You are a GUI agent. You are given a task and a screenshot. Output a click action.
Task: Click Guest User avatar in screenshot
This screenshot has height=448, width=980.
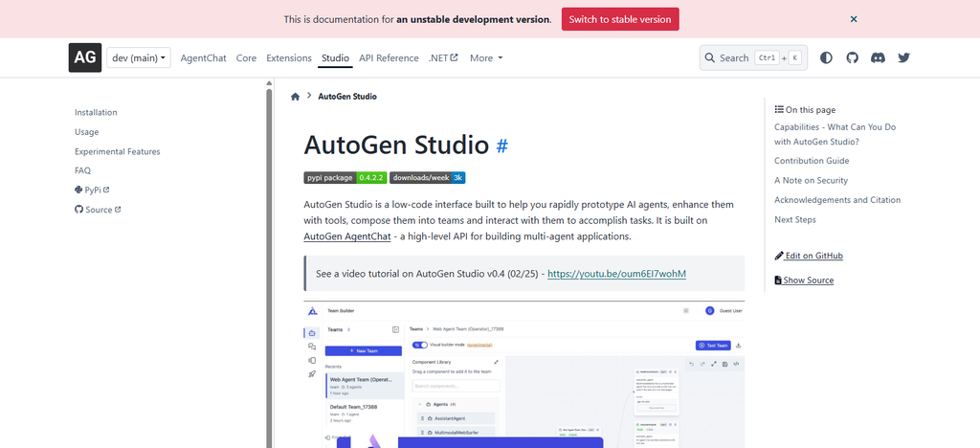point(709,310)
